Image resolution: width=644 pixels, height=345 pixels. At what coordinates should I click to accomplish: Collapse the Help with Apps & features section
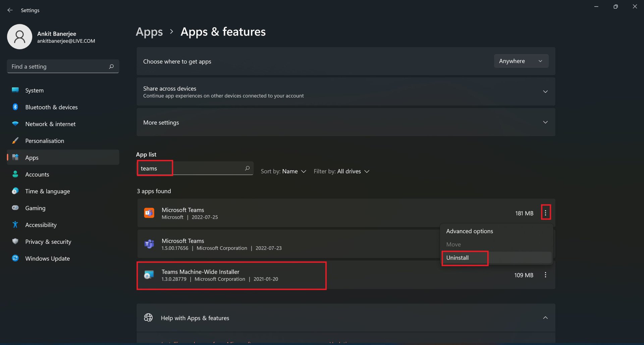545,317
